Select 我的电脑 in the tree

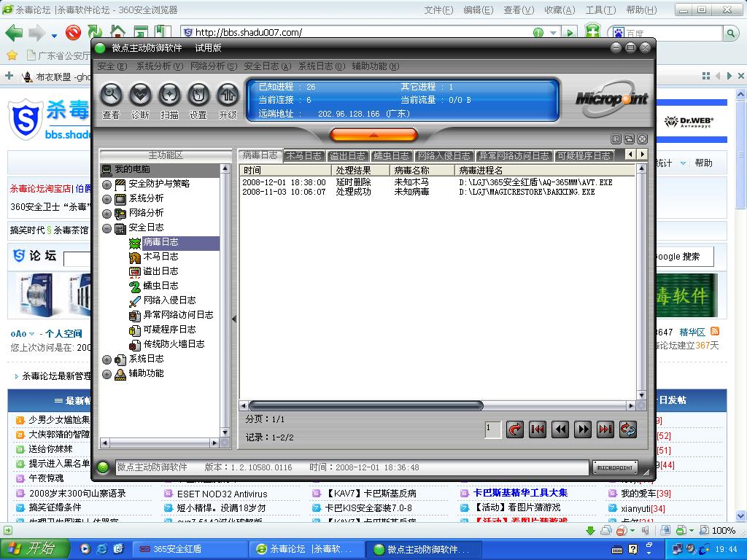tap(133, 169)
